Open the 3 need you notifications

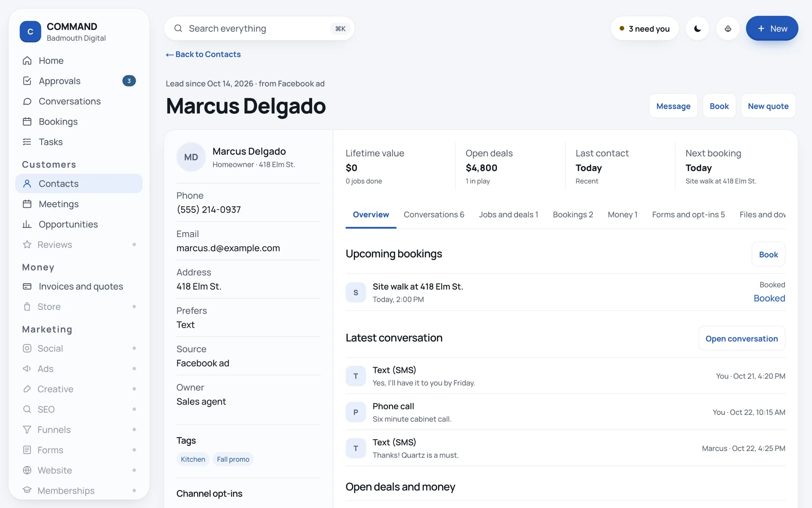pos(645,28)
